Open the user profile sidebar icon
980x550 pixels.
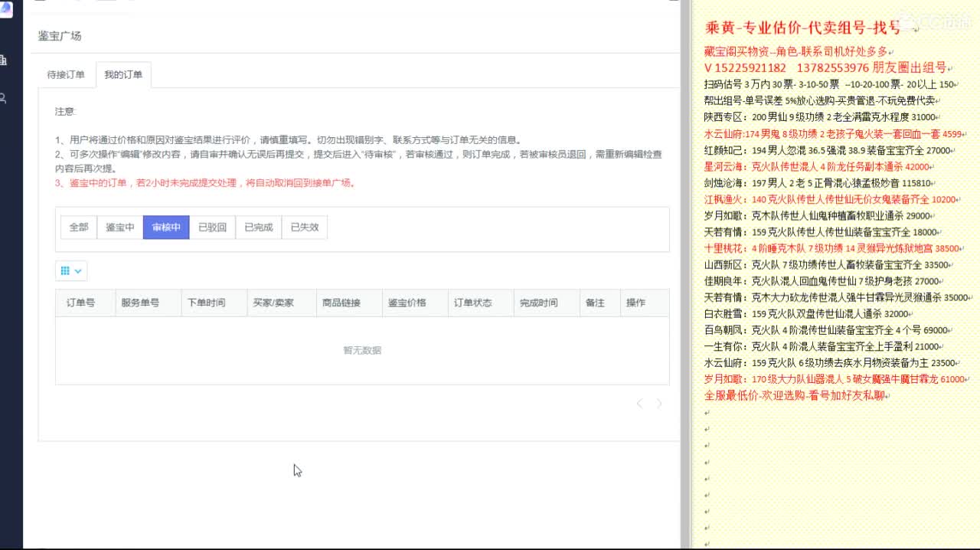click(x=4, y=98)
